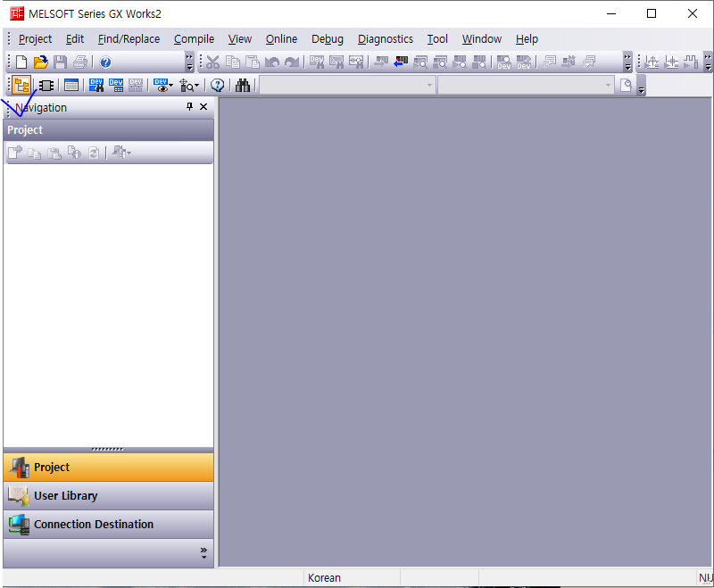Click the Print icon in toolbar
The height and width of the screenshot is (588, 714).
[x=80, y=62]
